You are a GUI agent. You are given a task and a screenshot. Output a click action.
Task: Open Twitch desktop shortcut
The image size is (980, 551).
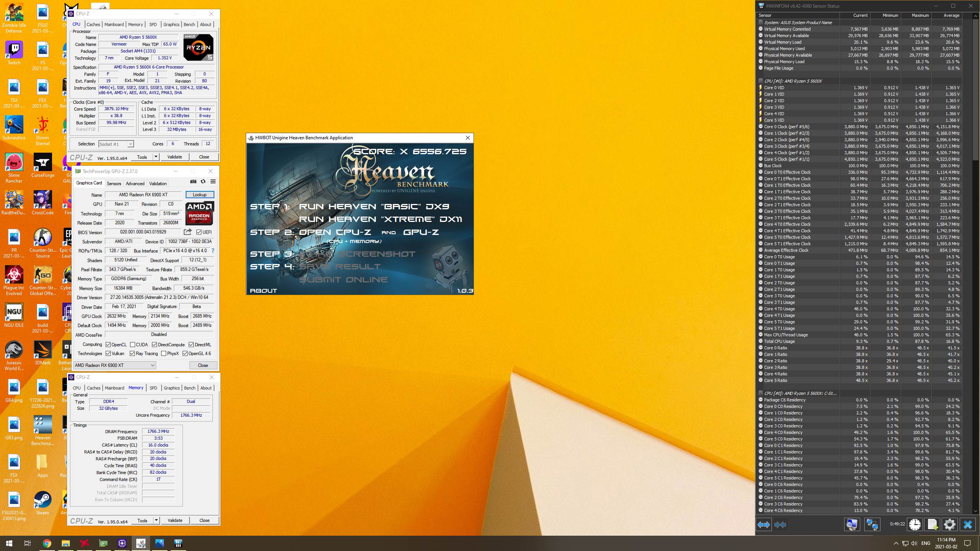click(14, 53)
